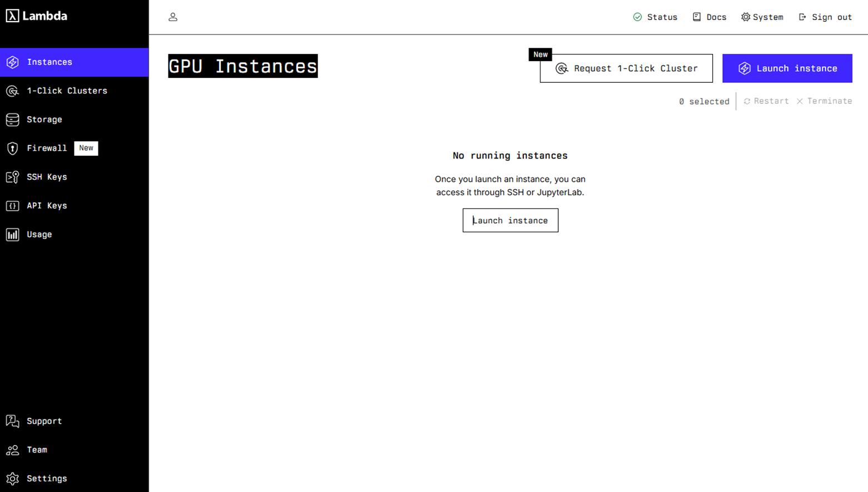Click the Sign out link

[825, 17]
